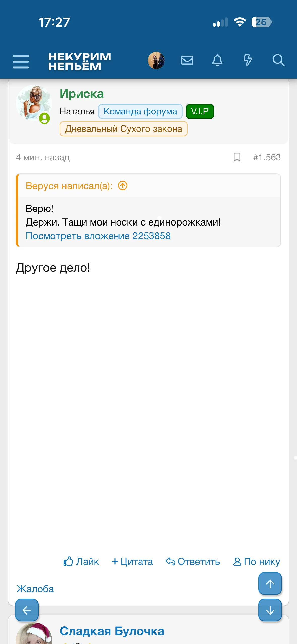
Task: Report the post with Жалоба link
Action: pyautogui.click(x=35, y=589)
